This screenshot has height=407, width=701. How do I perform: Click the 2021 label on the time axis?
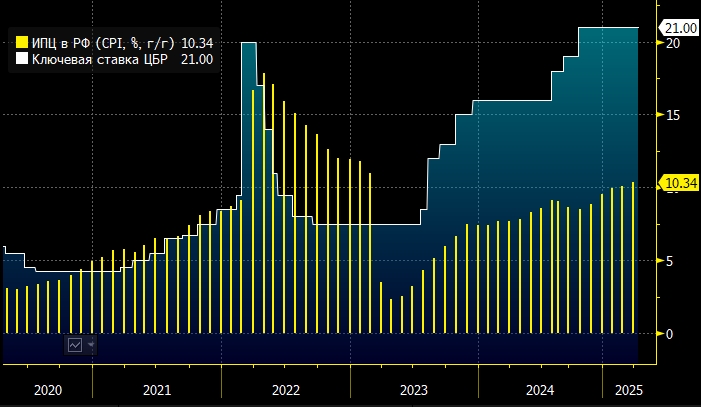tap(156, 391)
